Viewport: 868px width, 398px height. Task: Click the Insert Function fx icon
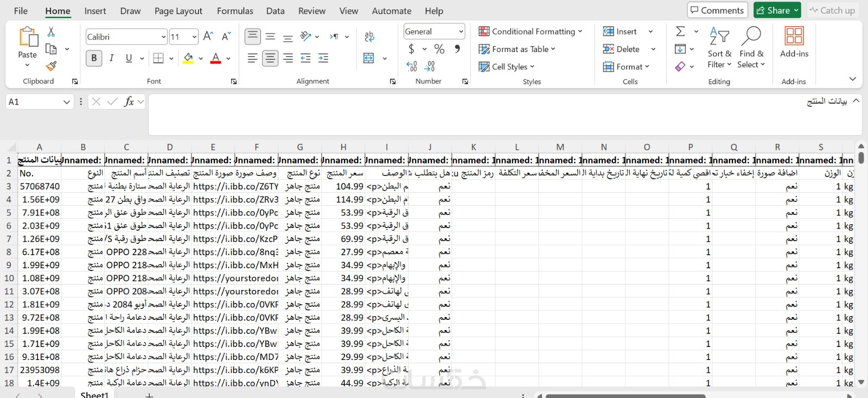(129, 102)
